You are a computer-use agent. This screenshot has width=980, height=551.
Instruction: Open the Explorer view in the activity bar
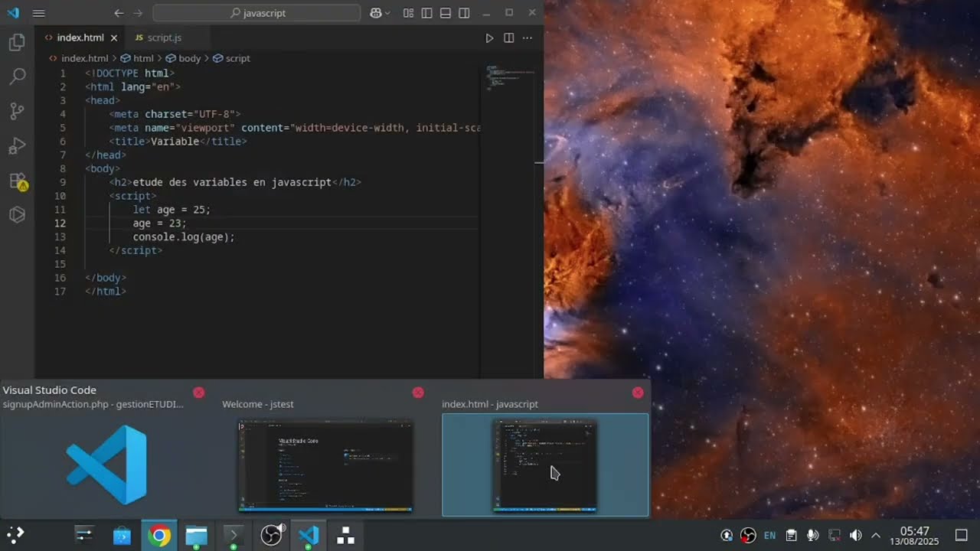point(17,42)
